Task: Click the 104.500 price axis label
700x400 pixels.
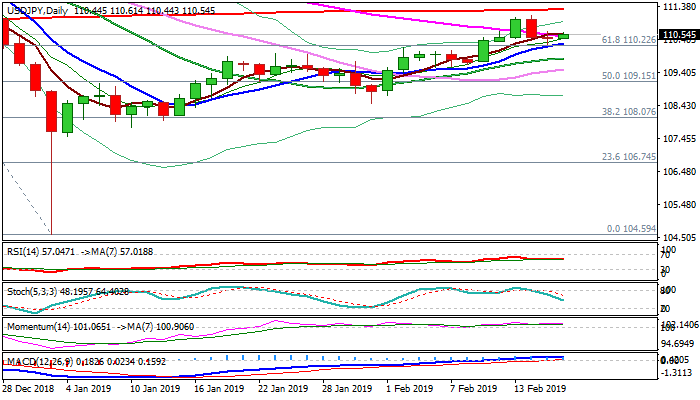Action: tap(679, 237)
